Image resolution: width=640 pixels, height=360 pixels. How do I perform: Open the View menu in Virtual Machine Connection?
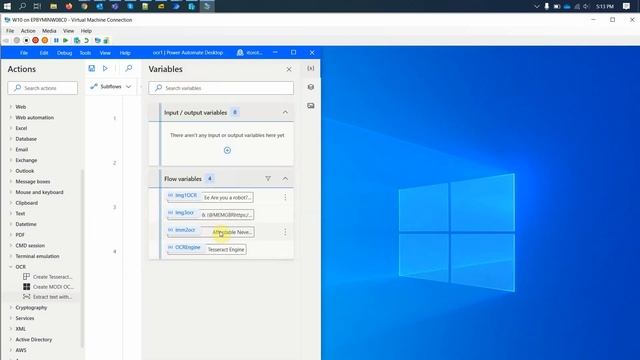click(69, 31)
